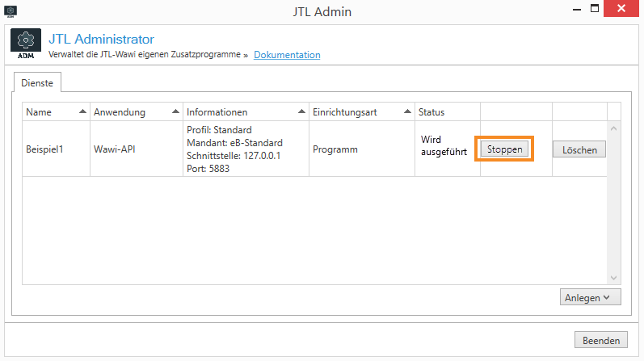Select the Beispiel1 row name cell

(x=44, y=149)
